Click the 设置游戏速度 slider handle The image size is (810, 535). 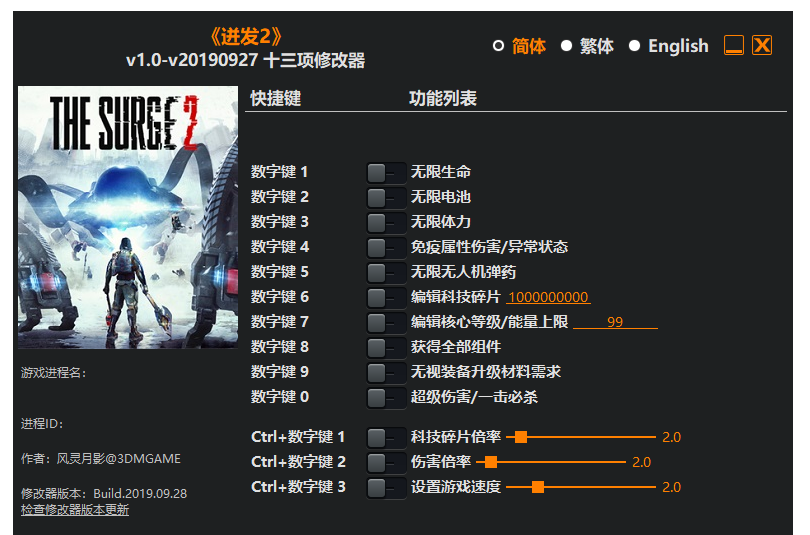tap(538, 487)
